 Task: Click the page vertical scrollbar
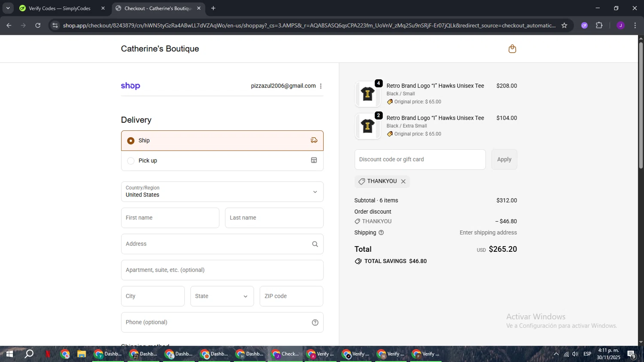[x=641, y=106]
